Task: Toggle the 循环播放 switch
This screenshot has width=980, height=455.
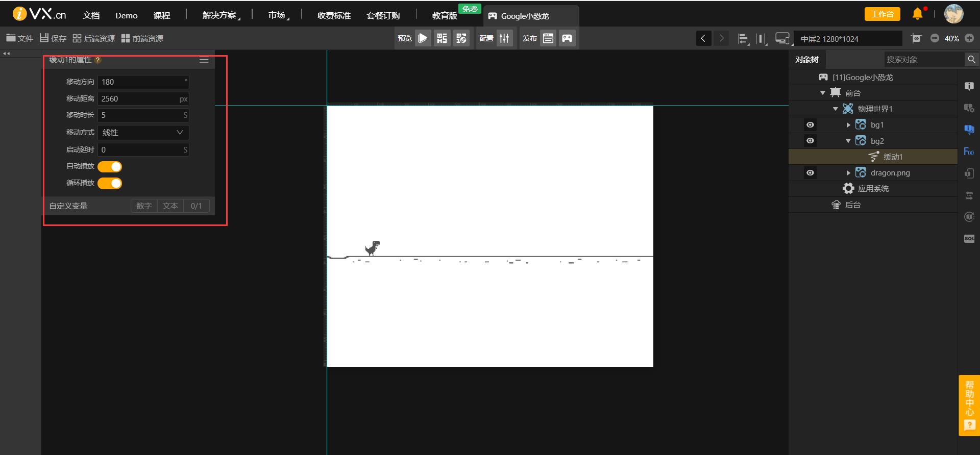Action: click(110, 183)
